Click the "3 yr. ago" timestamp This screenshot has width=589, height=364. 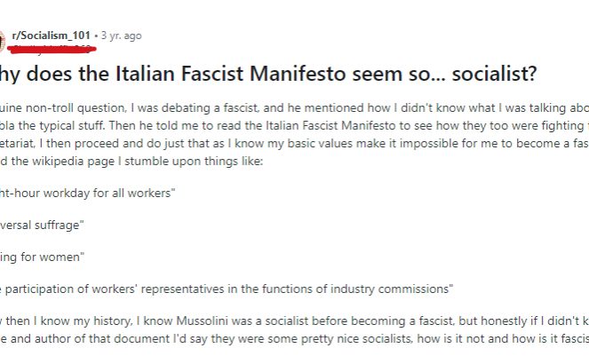[120, 36]
